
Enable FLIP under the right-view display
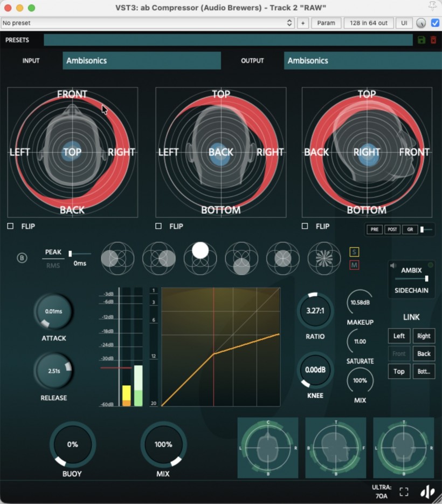click(305, 226)
